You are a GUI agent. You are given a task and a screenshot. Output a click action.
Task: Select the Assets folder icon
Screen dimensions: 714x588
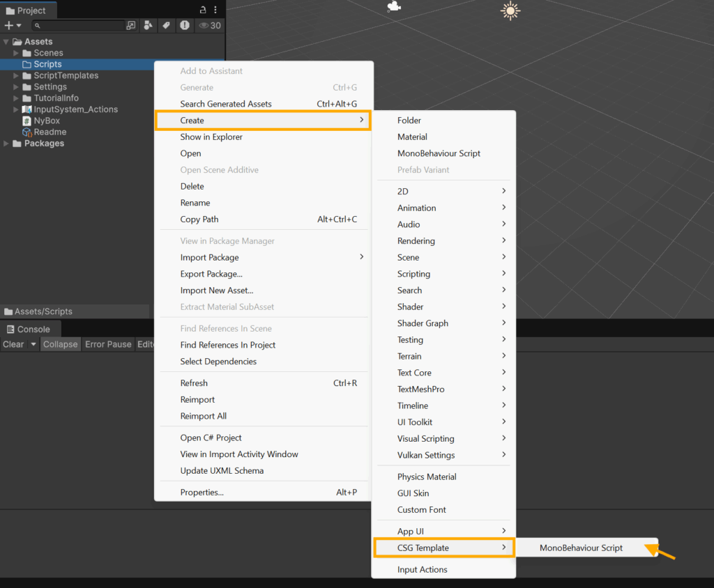tap(17, 42)
